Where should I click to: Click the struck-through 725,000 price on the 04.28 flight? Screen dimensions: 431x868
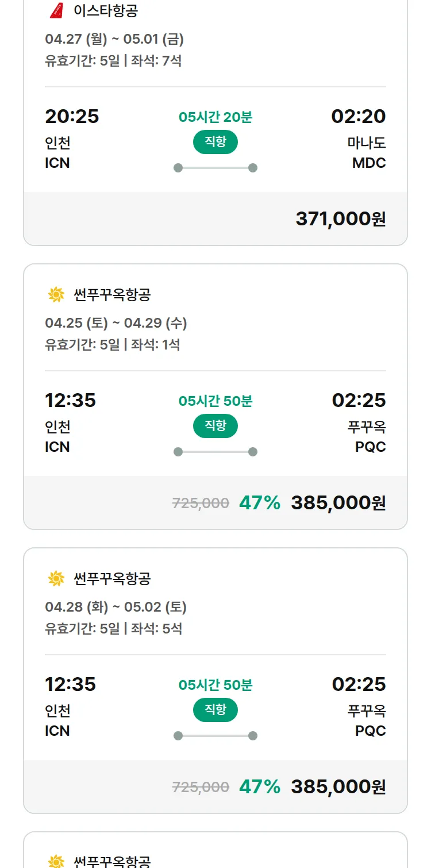tap(201, 787)
